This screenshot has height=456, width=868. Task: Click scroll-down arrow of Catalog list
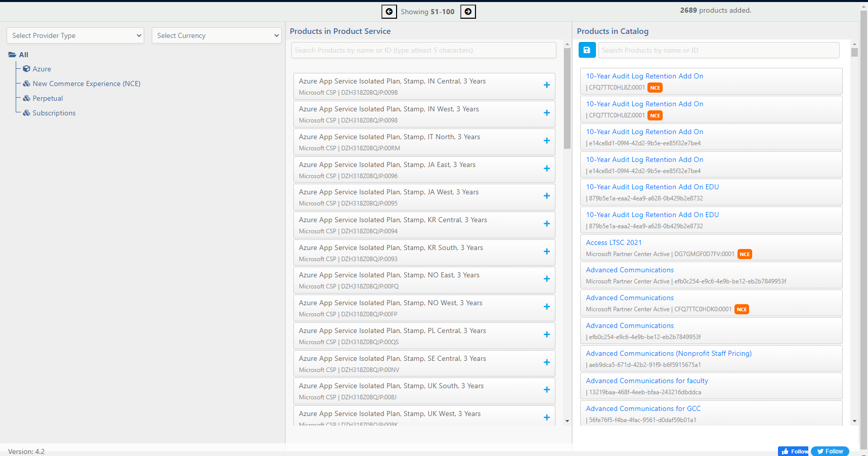point(854,421)
